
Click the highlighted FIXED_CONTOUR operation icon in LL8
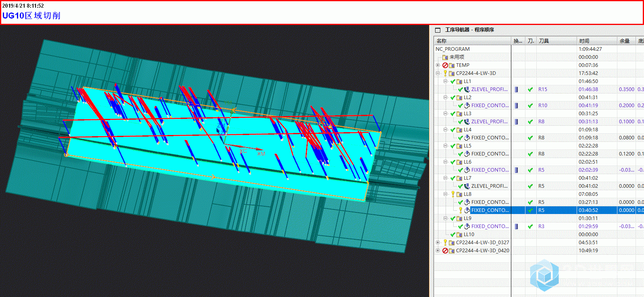(x=467, y=210)
